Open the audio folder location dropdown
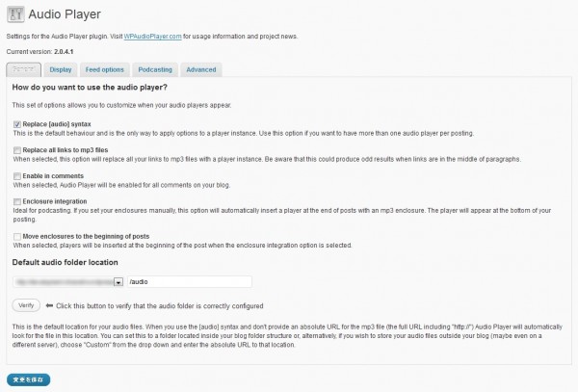 pyautogui.click(x=118, y=282)
